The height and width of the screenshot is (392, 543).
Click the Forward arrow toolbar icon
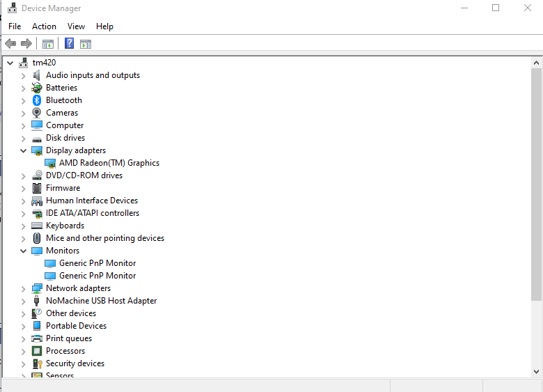tap(26, 44)
